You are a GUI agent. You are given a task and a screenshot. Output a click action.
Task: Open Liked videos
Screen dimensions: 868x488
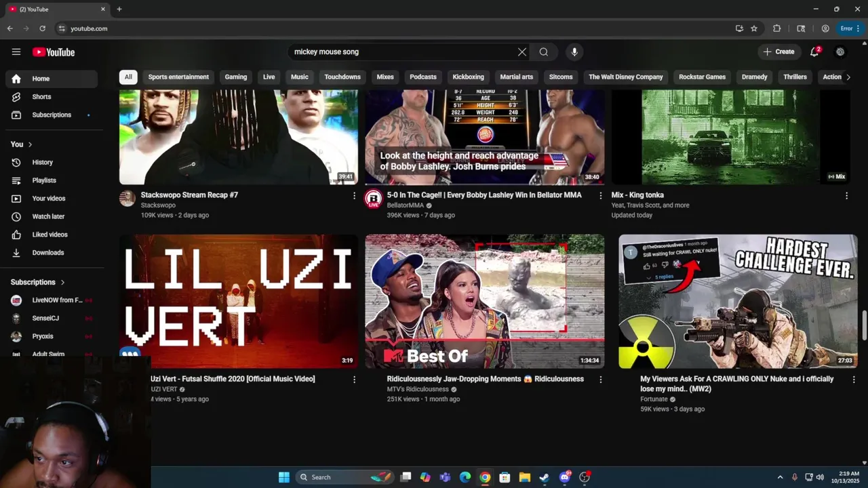(52, 235)
